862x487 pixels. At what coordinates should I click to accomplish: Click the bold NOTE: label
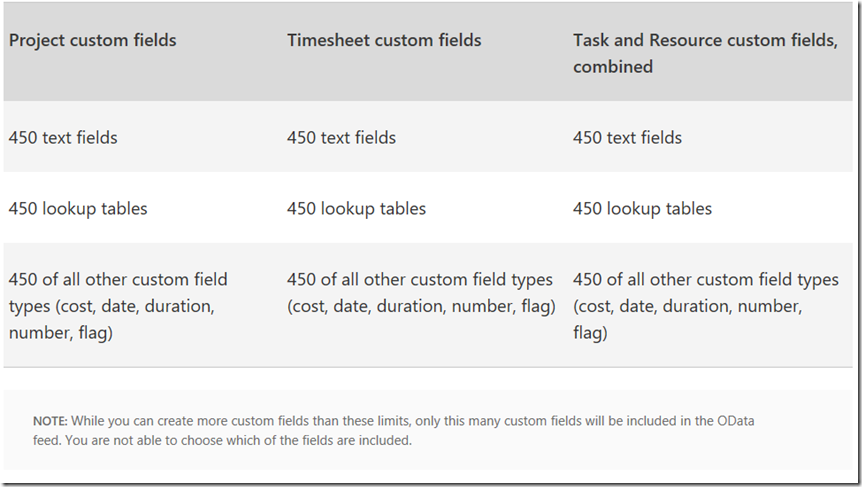click(50, 421)
